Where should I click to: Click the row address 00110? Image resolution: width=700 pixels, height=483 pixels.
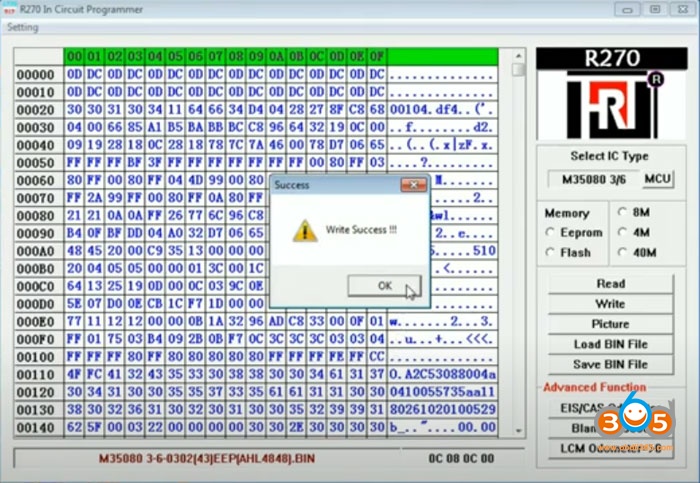click(35, 375)
